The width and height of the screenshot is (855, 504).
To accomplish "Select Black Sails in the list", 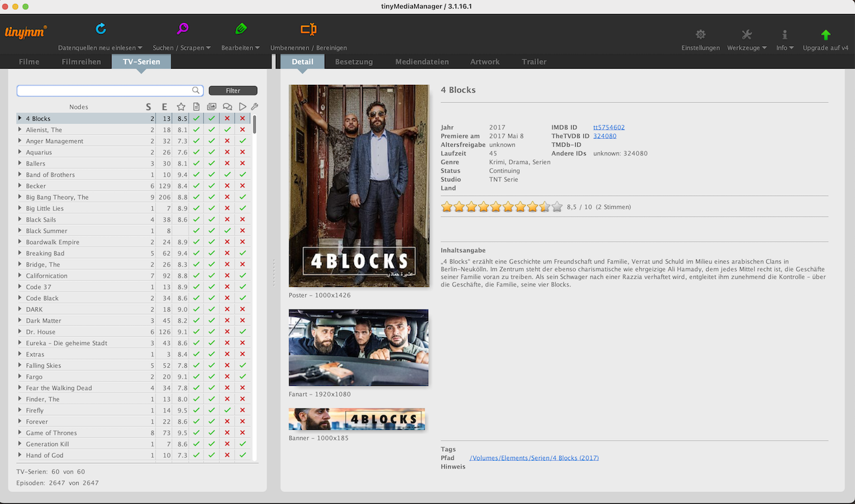I will click(134, 220).
